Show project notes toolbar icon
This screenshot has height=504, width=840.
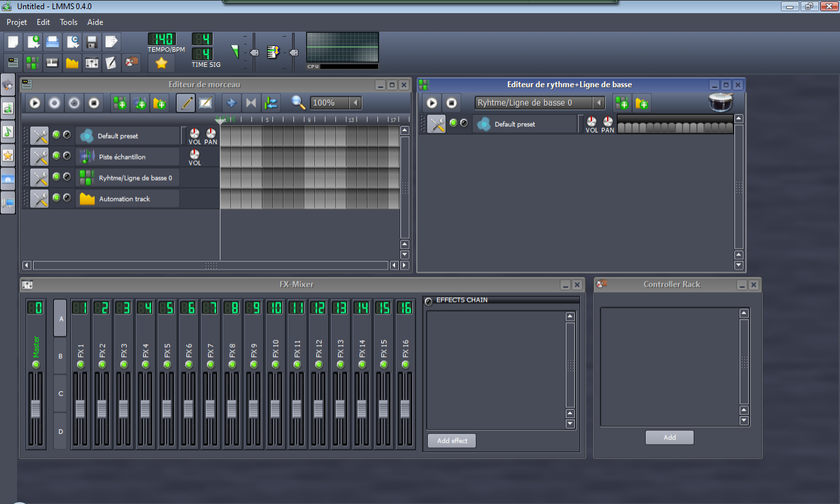click(x=112, y=63)
